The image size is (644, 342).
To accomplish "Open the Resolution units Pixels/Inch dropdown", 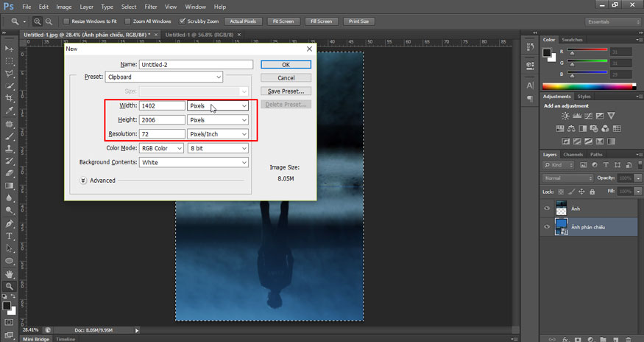I will tap(218, 134).
